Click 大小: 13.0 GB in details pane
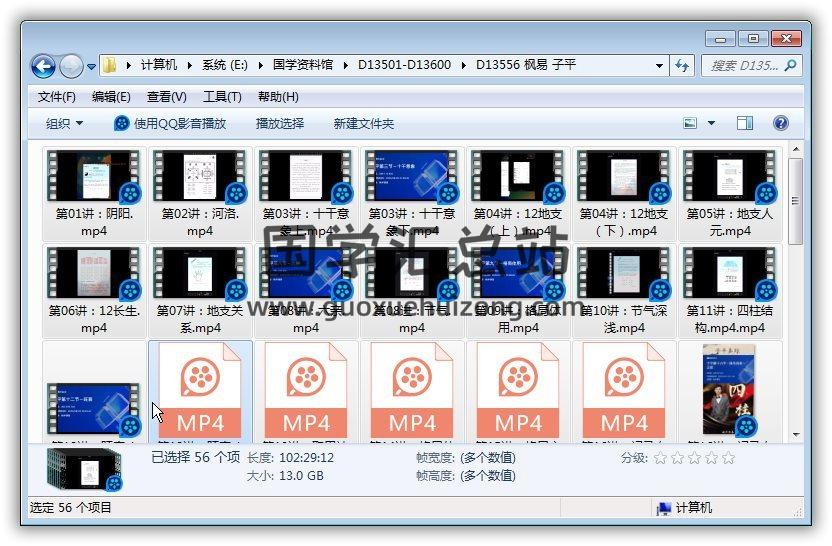Screen dimensions: 832x546 click(x=285, y=475)
